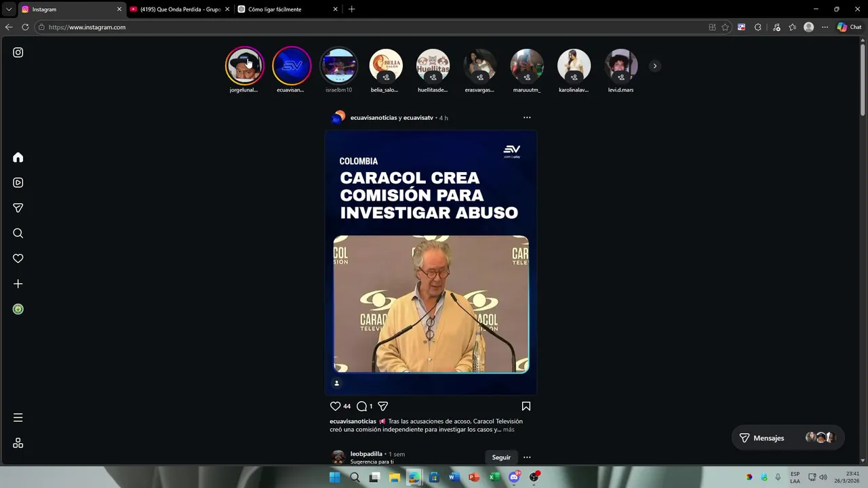Open erasvargas suggested profile bubble
This screenshot has height=488, width=868.
479,66
